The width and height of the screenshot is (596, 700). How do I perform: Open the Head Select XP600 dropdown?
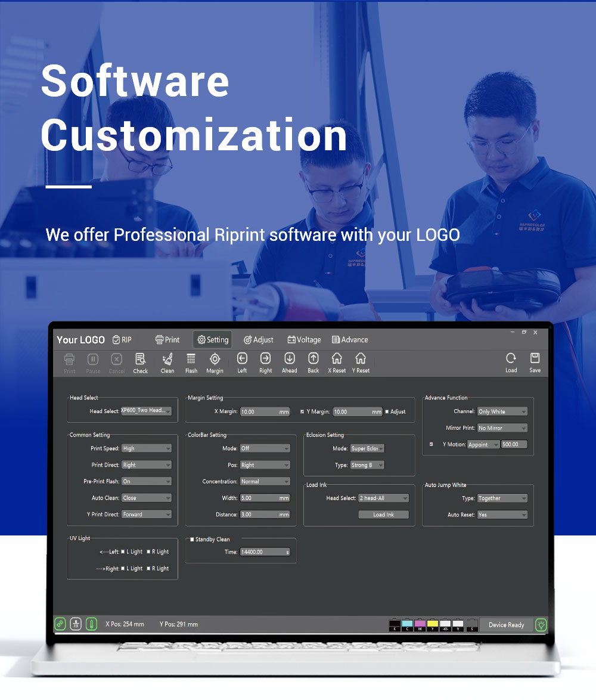[147, 411]
